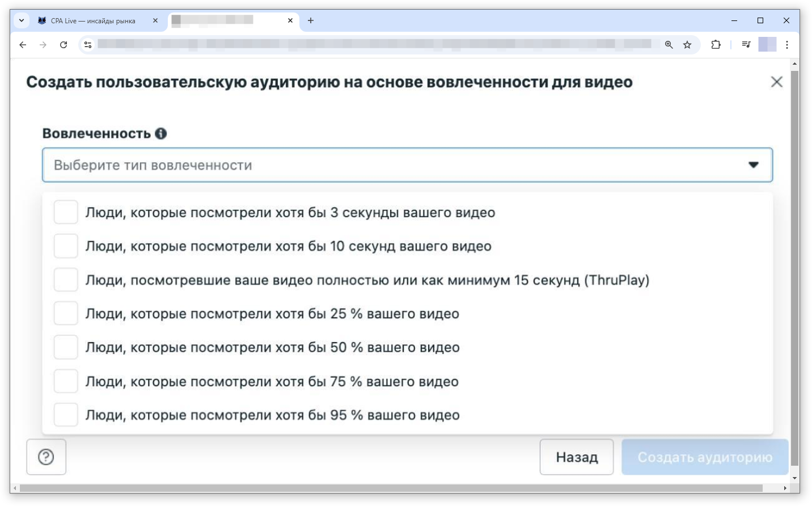The width and height of the screenshot is (812, 506).
Task: Close the audience creation dialog with X
Action: pos(777,82)
